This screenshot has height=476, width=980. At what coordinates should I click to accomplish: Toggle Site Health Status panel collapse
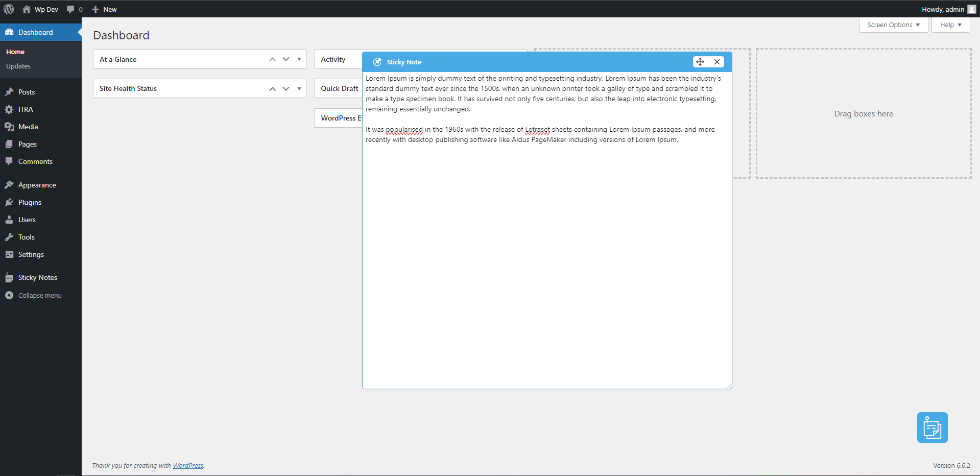299,89
